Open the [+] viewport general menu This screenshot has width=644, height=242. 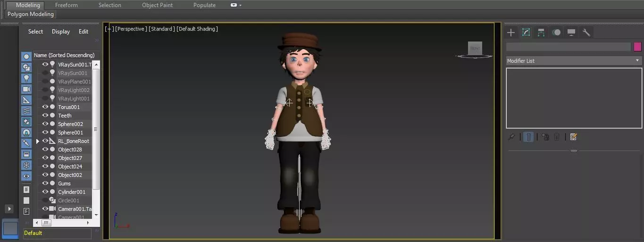pyautogui.click(x=109, y=29)
